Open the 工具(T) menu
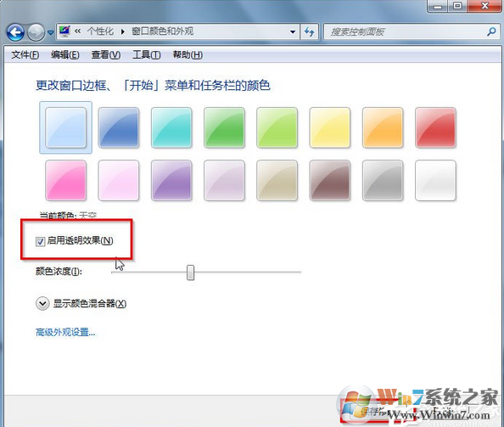The image size is (504, 427). [x=147, y=55]
